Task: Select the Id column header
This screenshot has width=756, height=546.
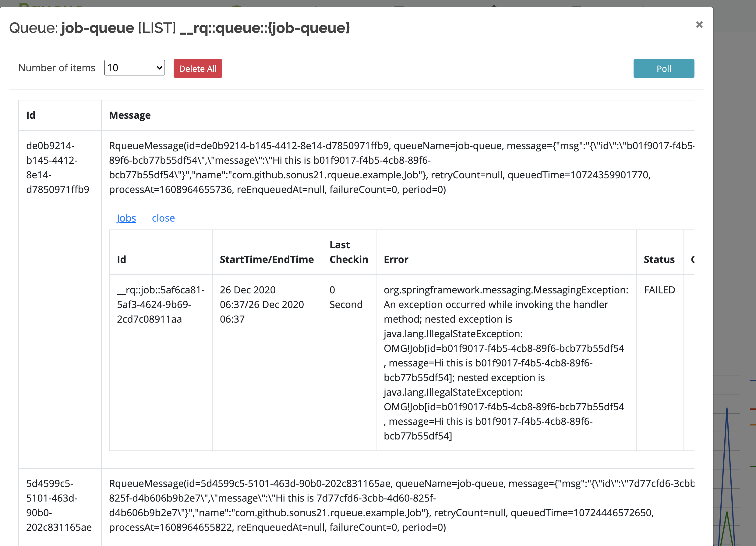Action: tap(30, 115)
